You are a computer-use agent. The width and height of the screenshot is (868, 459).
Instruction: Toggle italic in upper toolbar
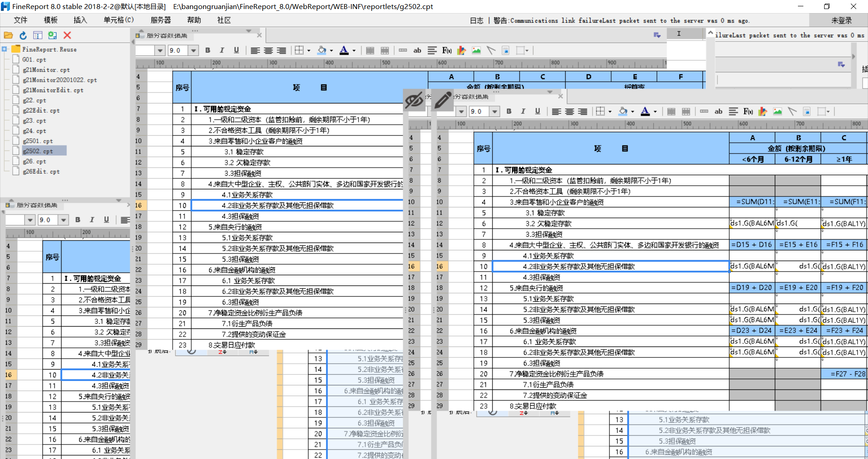[x=222, y=51]
